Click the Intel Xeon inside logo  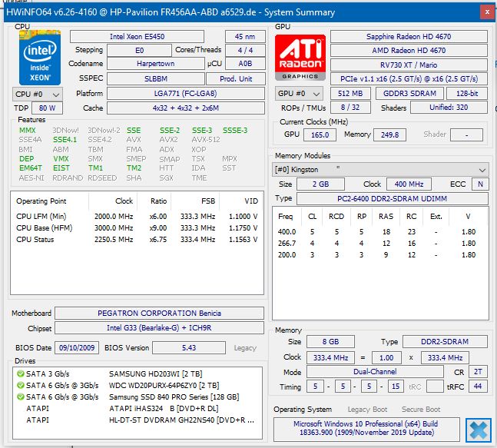click(x=40, y=58)
